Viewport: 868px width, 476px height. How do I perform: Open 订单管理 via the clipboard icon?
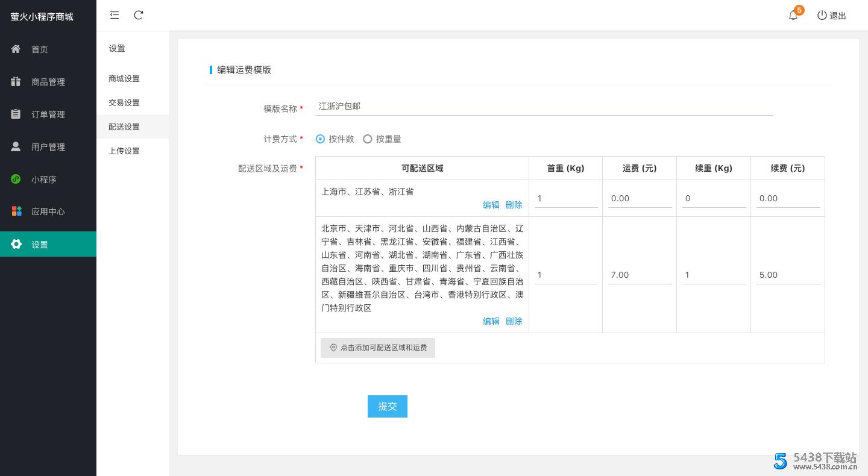[x=16, y=114]
